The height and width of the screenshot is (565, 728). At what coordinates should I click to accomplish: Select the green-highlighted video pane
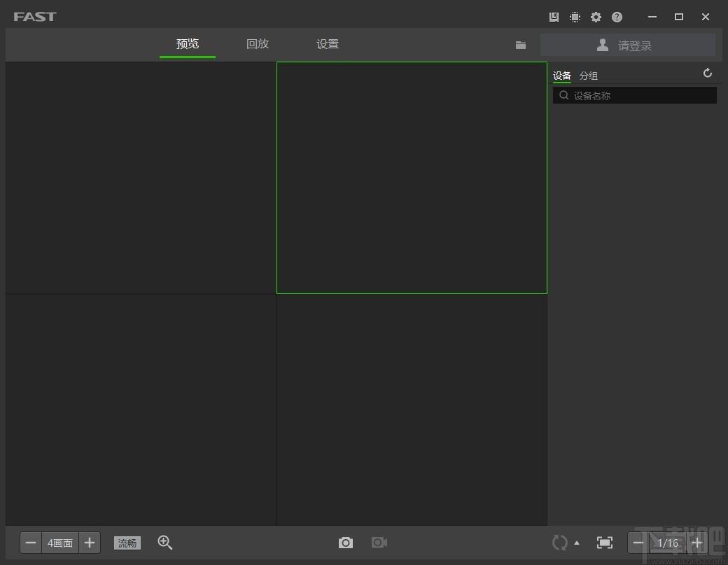click(412, 178)
